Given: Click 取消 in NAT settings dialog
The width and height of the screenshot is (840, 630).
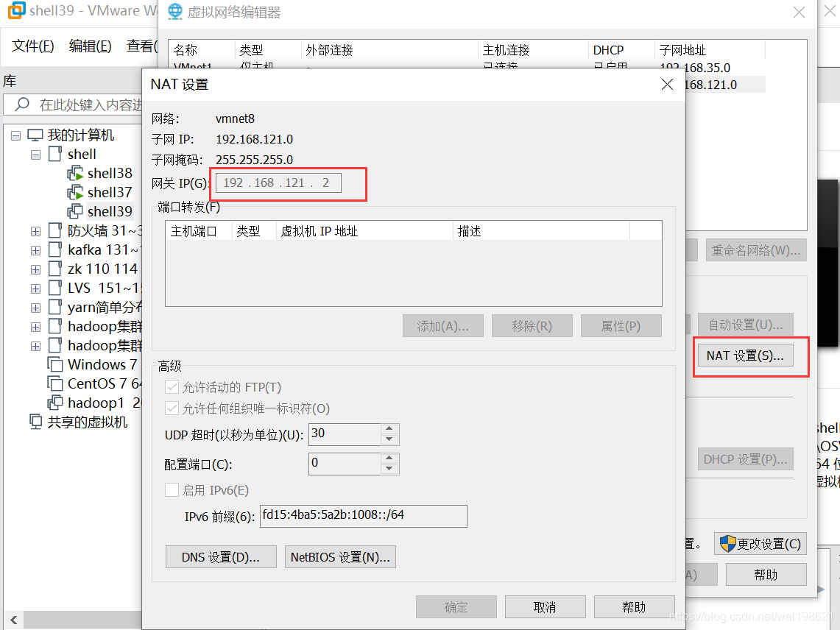Looking at the screenshot, I should (545, 607).
